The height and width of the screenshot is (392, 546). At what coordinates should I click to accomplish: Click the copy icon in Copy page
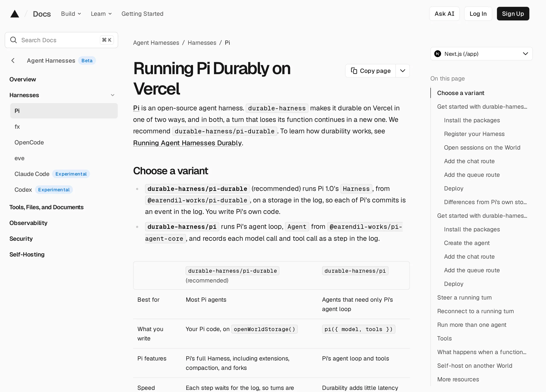pos(354,71)
